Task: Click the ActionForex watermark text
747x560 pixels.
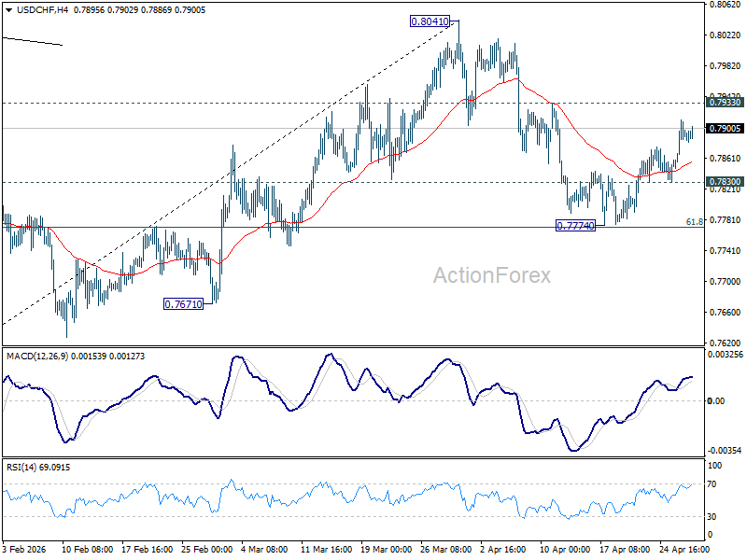Action: click(x=492, y=275)
